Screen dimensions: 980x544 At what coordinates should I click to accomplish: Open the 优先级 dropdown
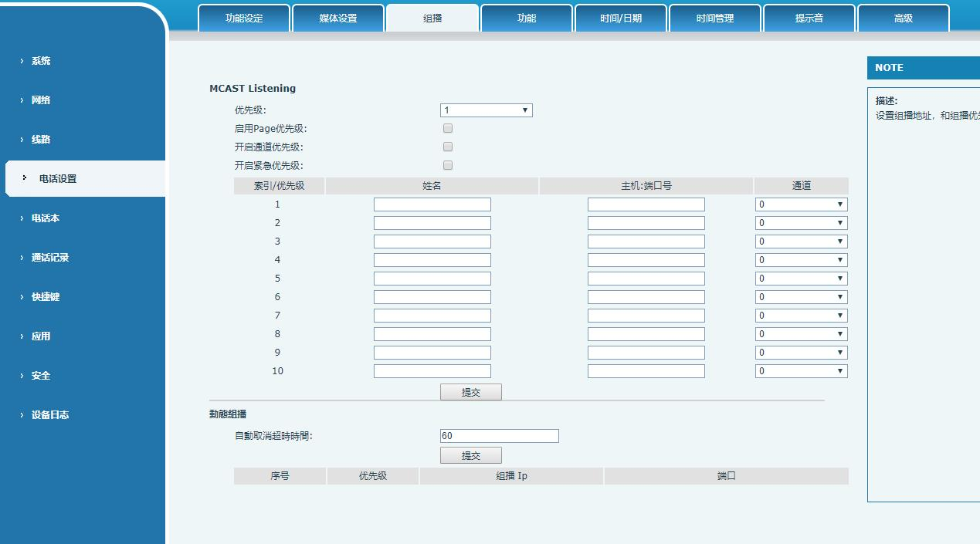pyautogui.click(x=487, y=110)
